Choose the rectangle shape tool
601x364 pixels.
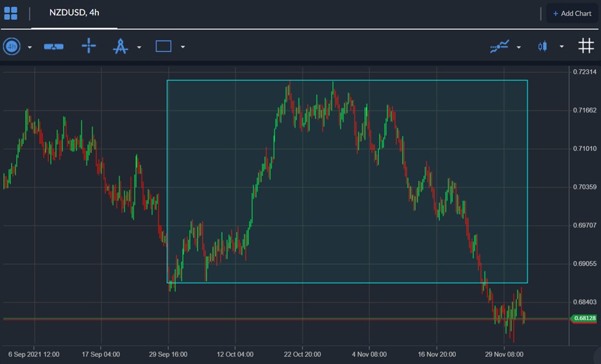tap(163, 46)
